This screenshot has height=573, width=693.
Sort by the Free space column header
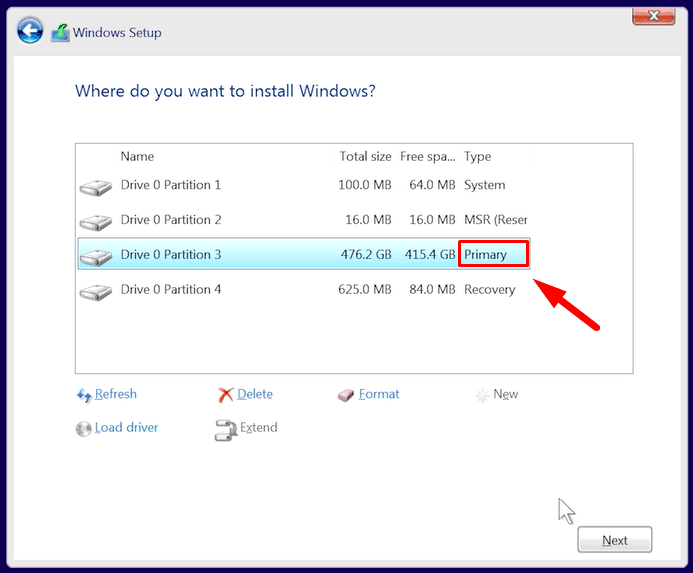[427, 157]
